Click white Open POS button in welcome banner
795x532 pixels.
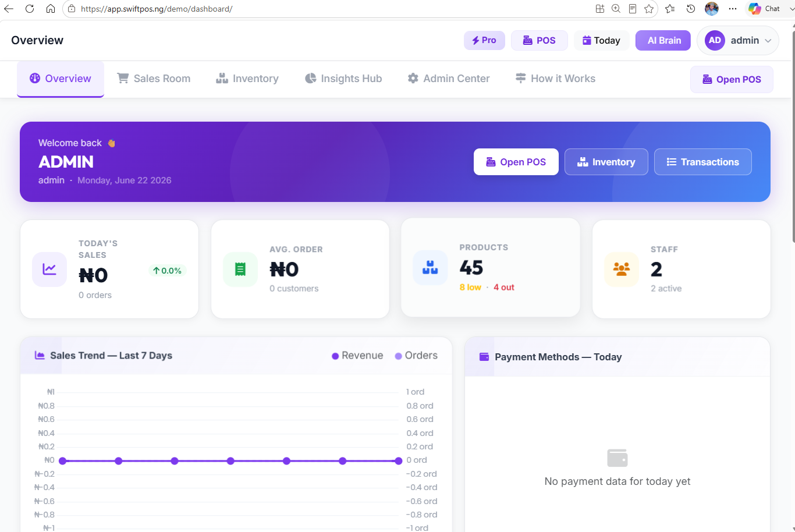coord(516,162)
